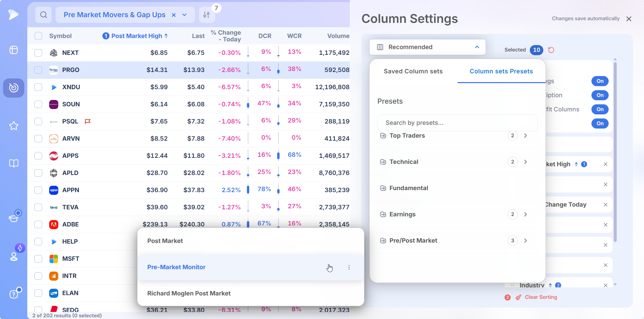Open the table layout sidebar icon
Image resolution: width=644 pixels, height=319 pixels.
click(13, 50)
